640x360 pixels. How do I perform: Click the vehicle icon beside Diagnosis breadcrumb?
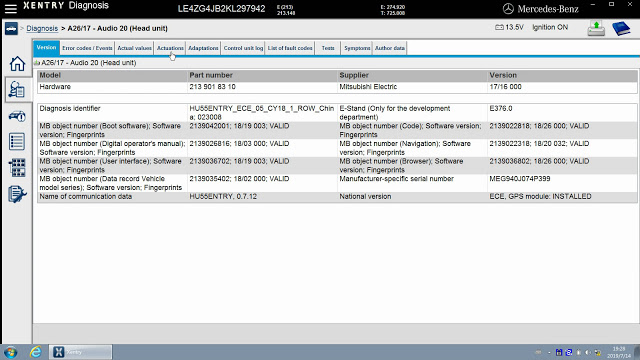[x=11, y=29]
